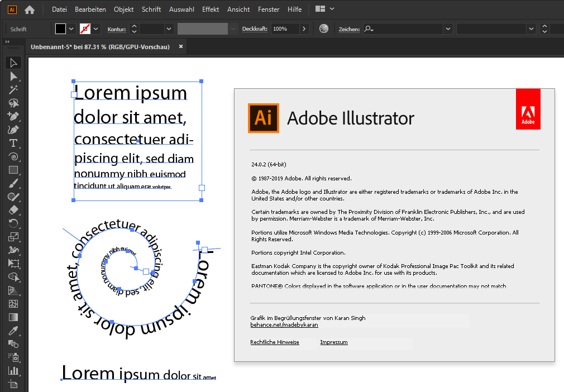Open the Objekt menu
The height and width of the screenshot is (392, 564).
tap(124, 9)
